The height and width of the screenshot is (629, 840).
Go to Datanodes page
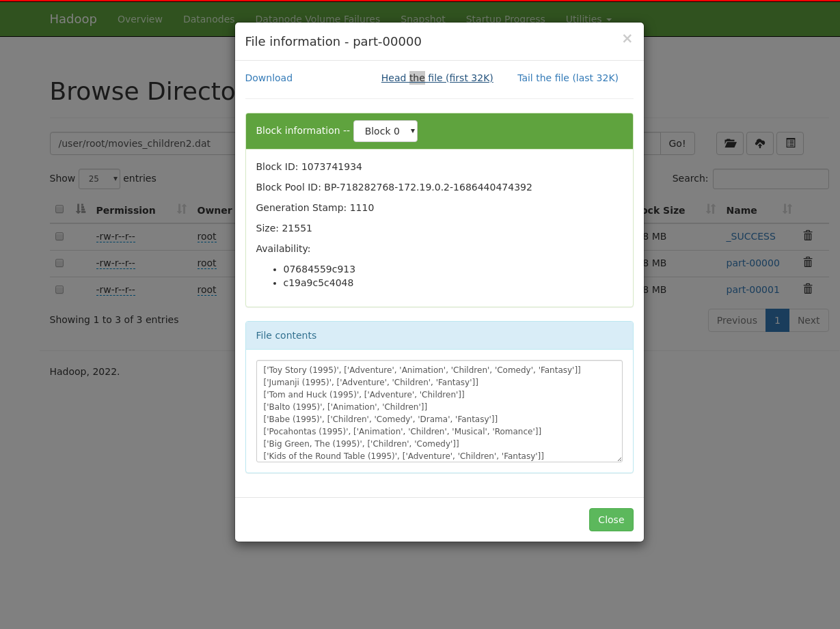(x=208, y=19)
